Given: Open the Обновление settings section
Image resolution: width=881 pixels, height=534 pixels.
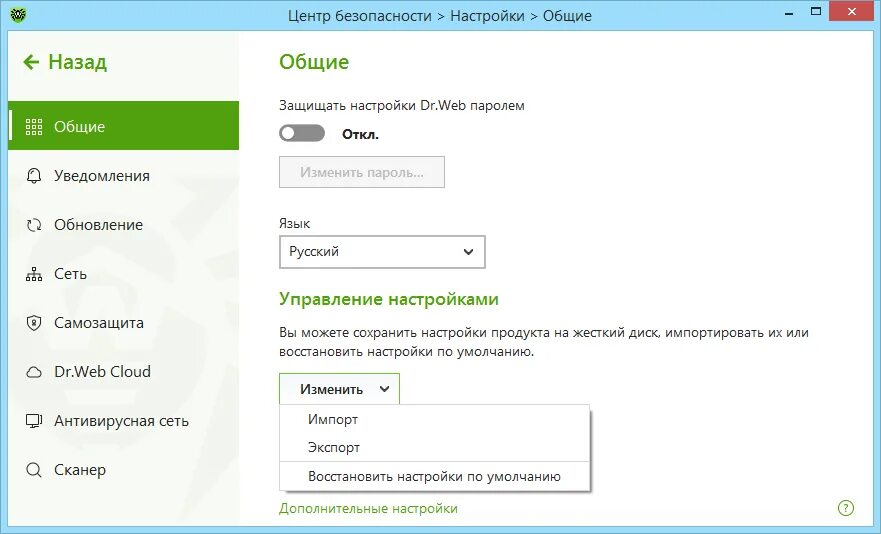Looking at the screenshot, I should [x=124, y=225].
